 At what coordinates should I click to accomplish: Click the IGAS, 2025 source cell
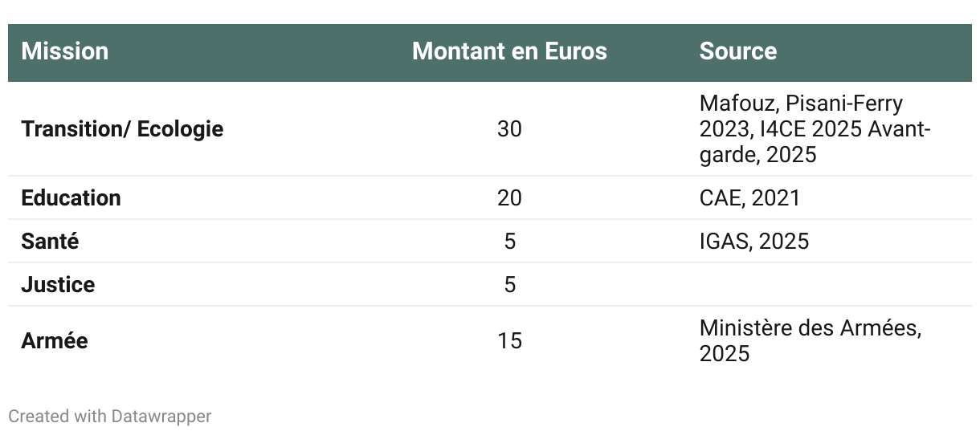753,241
